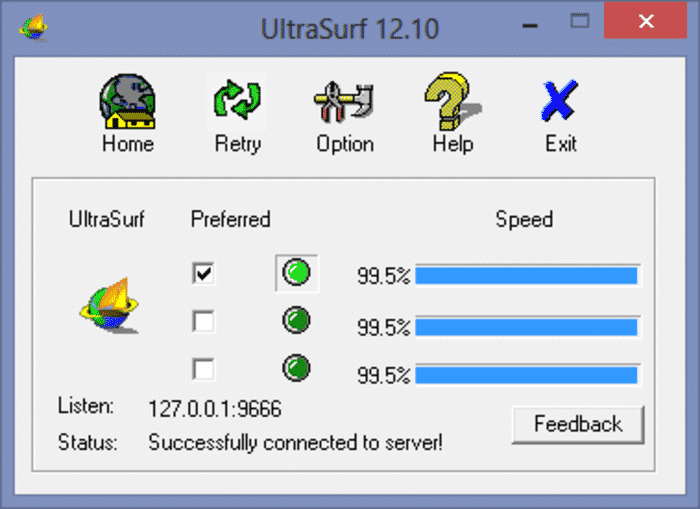The image size is (700, 509).
Task: Click the Listen address 127.0.0.1:9666
Action: [214, 408]
